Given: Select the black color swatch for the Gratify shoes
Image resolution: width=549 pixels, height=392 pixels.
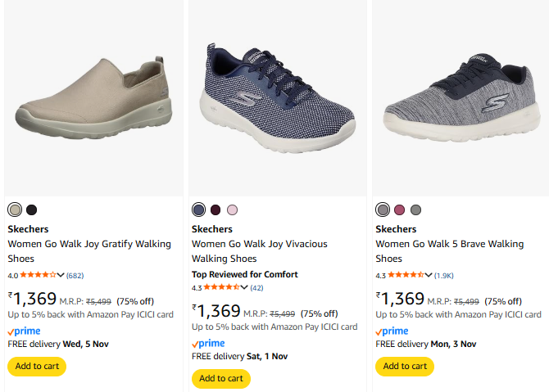Looking at the screenshot, I should (x=31, y=210).
